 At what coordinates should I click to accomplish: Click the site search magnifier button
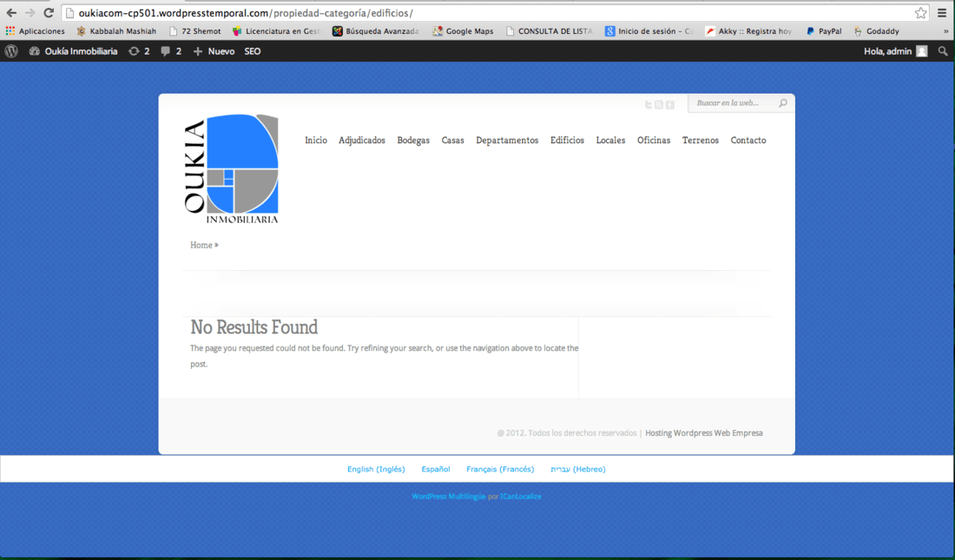[783, 103]
